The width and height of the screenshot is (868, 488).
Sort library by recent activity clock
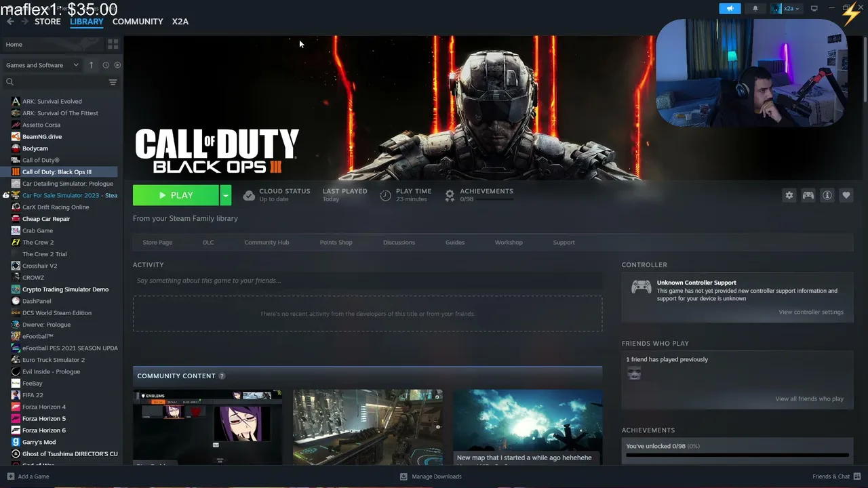(x=106, y=65)
